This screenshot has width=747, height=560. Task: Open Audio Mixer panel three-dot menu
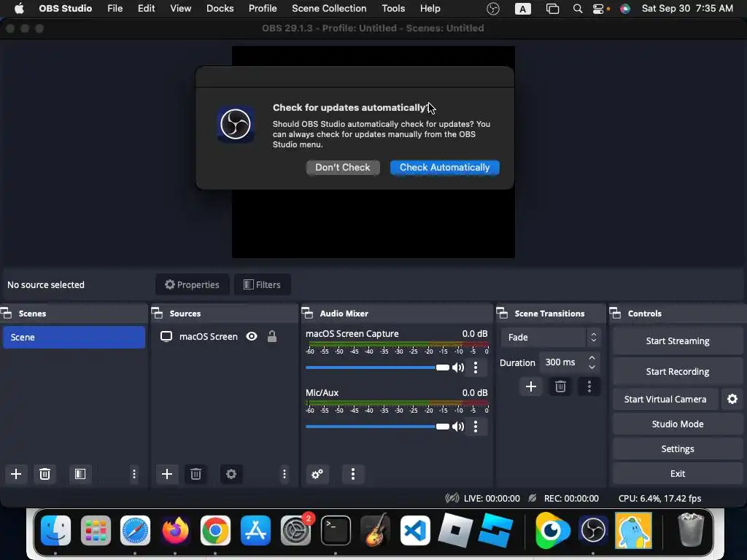(353, 474)
